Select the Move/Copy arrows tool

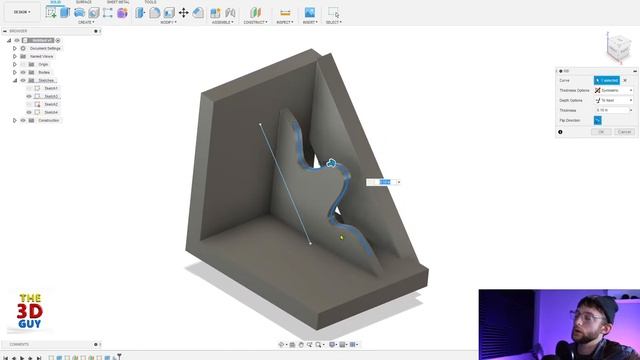coord(183,13)
